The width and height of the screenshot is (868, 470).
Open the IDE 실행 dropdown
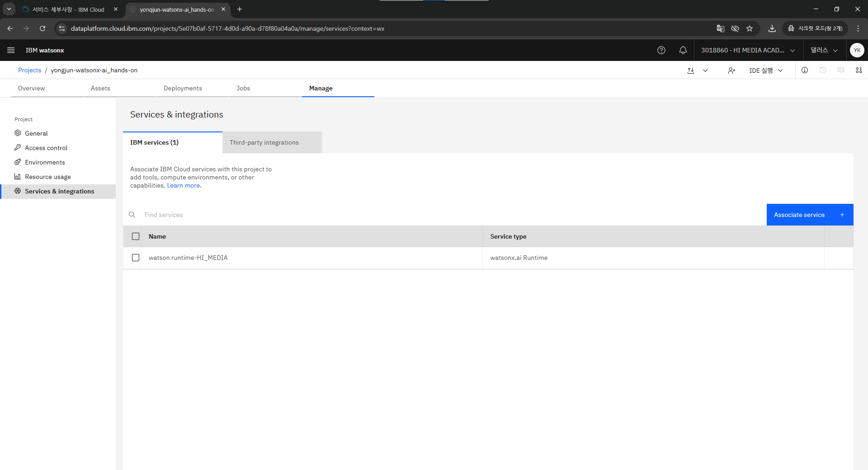point(766,70)
